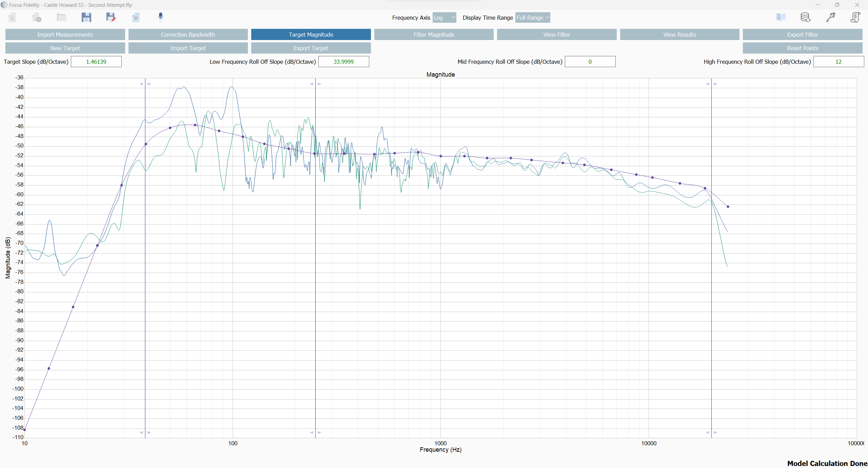Click the Target Slope input field
868x468 pixels.
click(x=96, y=62)
